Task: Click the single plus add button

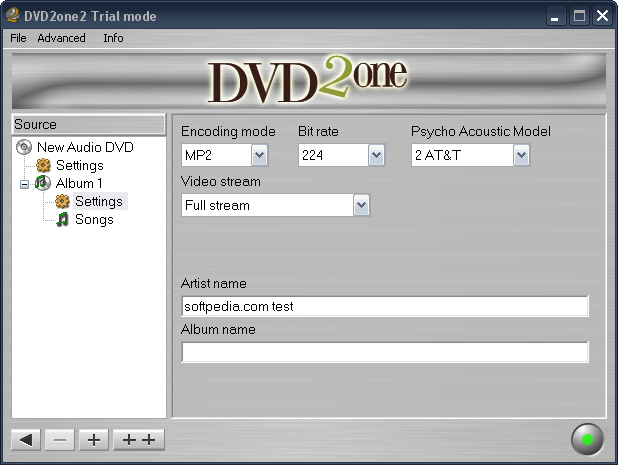Action: 94,440
